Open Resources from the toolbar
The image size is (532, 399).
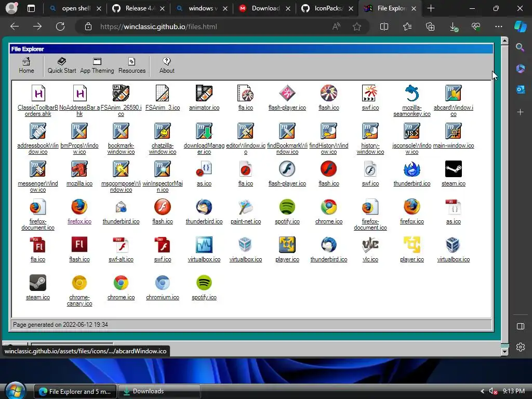tap(132, 66)
